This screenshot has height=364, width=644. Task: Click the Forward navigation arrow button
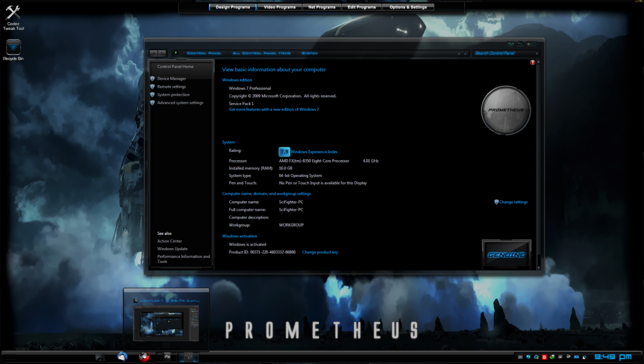tap(162, 53)
